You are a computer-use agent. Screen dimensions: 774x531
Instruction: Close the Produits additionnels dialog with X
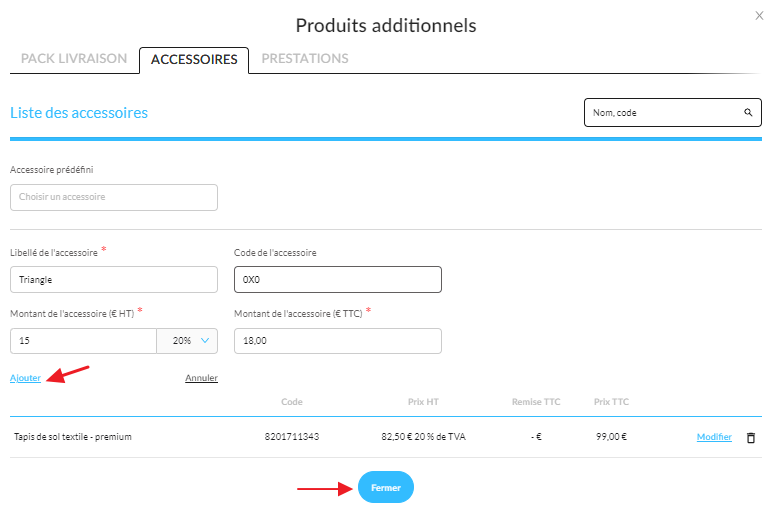[x=759, y=16]
